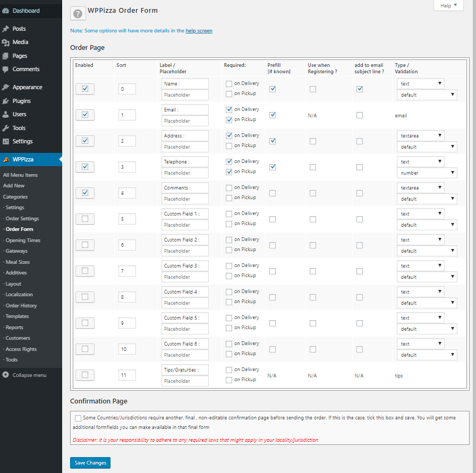Click the Comments speech bubble icon

(6, 70)
